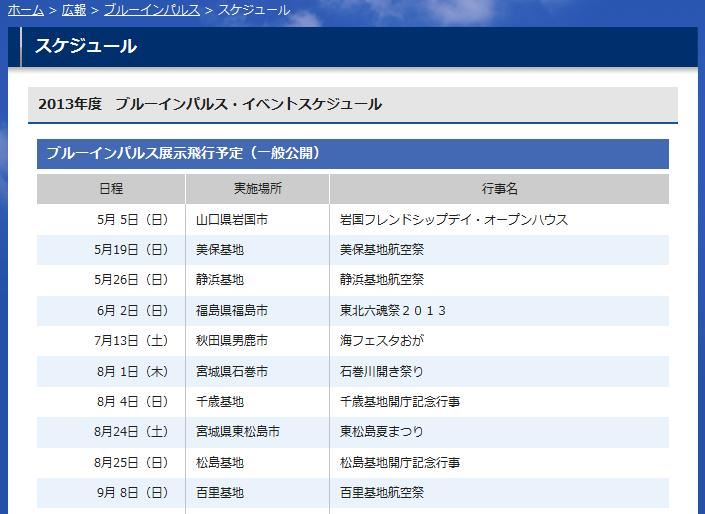Select the date 7月13日（土）
Viewport: 705px width, 514px height.
[x=132, y=340]
